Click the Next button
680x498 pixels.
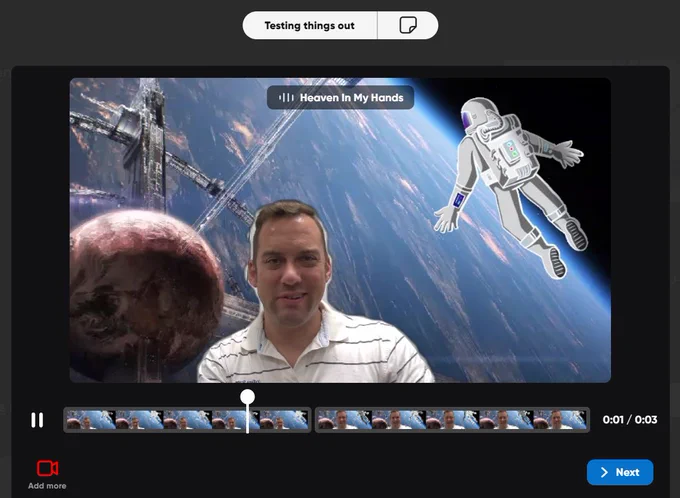point(620,472)
